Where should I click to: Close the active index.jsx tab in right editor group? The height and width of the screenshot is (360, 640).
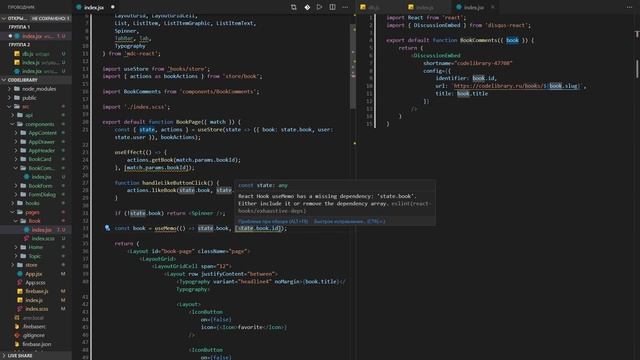coord(493,7)
